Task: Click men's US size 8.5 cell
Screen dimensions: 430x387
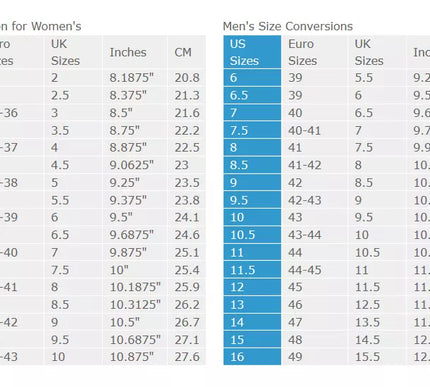Action: [x=252, y=165]
